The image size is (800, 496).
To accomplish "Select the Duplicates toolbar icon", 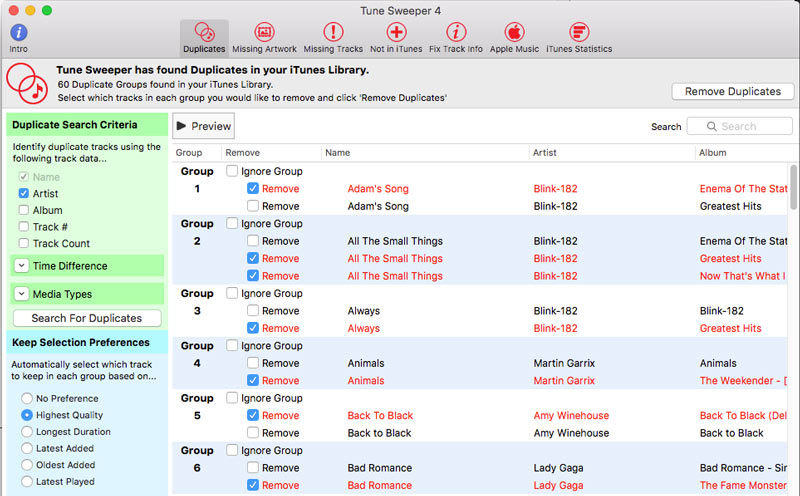I will [204, 32].
